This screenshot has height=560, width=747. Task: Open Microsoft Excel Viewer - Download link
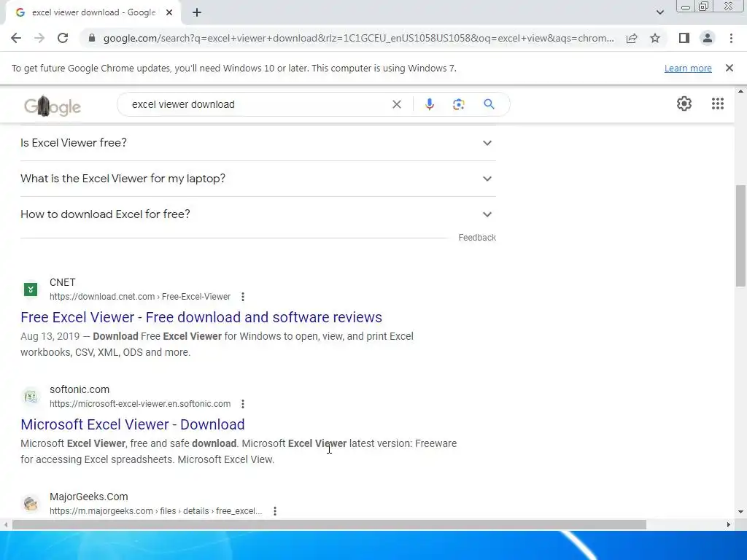pyautogui.click(x=133, y=424)
